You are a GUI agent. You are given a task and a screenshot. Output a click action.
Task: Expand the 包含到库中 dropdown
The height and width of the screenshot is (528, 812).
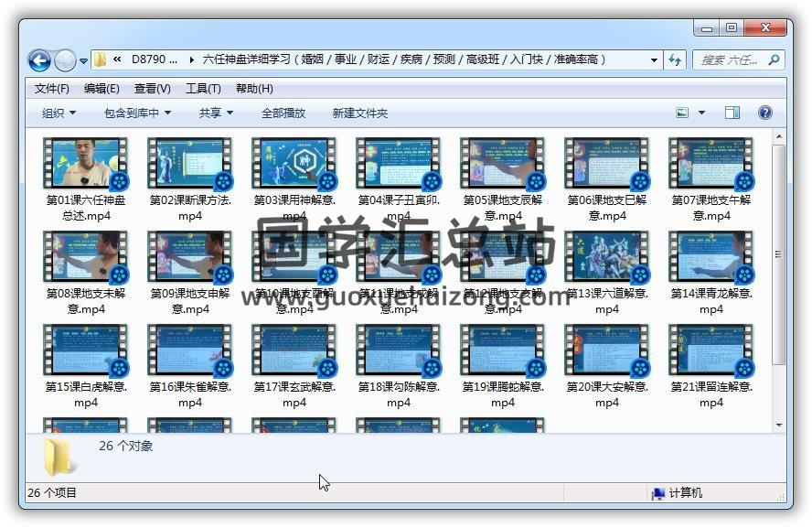click(138, 113)
